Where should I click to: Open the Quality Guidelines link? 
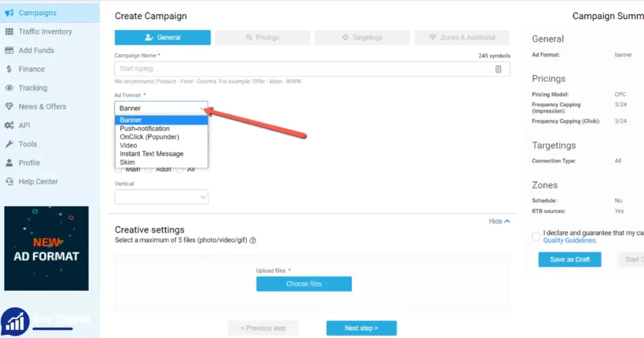click(x=569, y=241)
